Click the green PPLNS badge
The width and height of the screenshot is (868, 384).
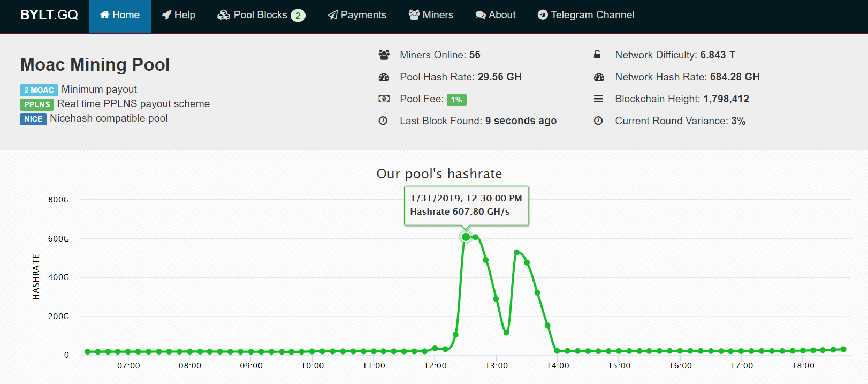tap(37, 104)
